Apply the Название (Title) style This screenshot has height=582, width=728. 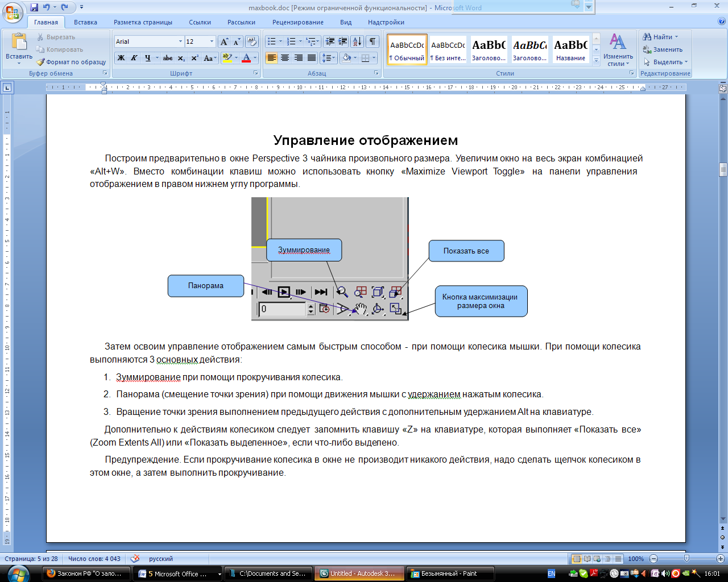tap(570, 50)
